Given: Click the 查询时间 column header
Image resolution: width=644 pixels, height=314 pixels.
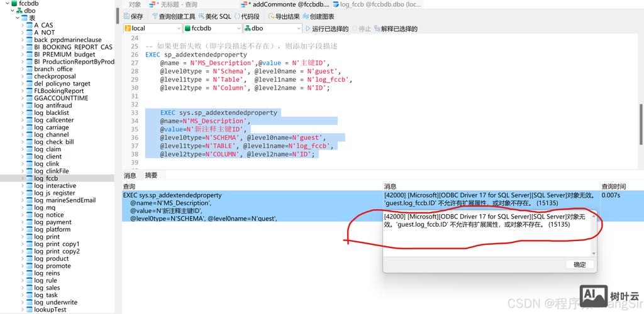Looking at the screenshot, I should [614, 187].
